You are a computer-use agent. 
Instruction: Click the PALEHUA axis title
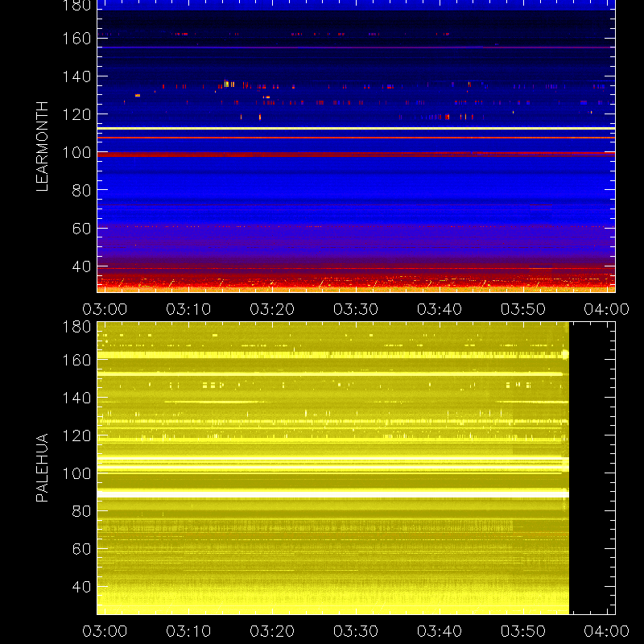(42, 468)
